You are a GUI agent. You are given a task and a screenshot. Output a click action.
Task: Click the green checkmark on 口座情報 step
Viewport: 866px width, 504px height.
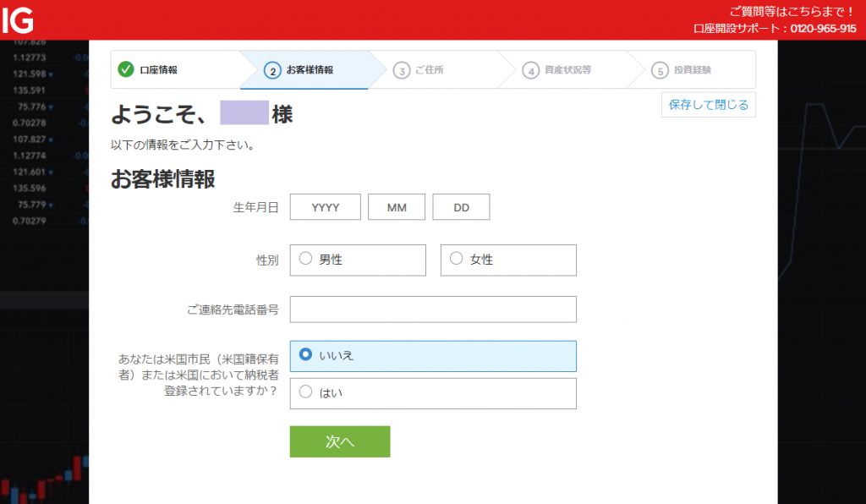point(126,69)
